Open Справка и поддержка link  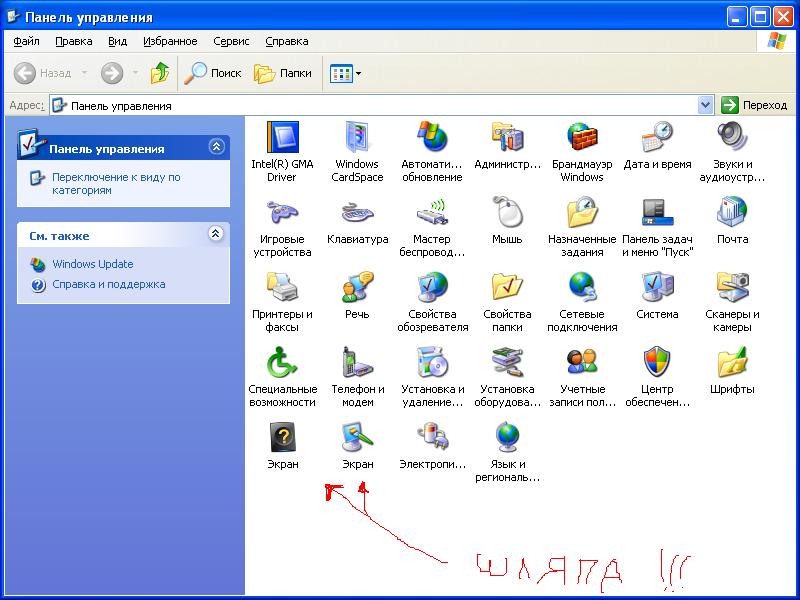click(109, 284)
